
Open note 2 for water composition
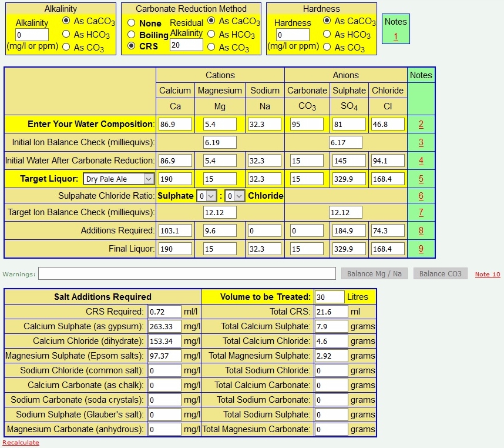tap(421, 124)
